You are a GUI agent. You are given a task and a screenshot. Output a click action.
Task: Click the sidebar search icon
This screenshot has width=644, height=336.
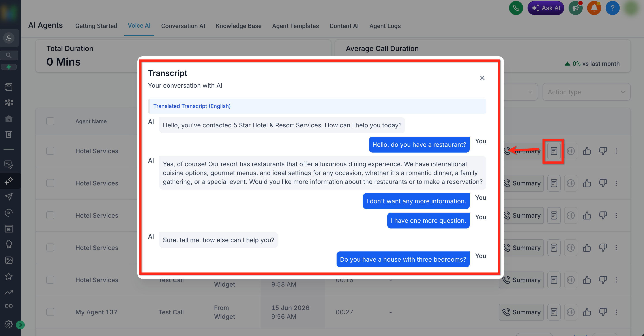[9, 55]
